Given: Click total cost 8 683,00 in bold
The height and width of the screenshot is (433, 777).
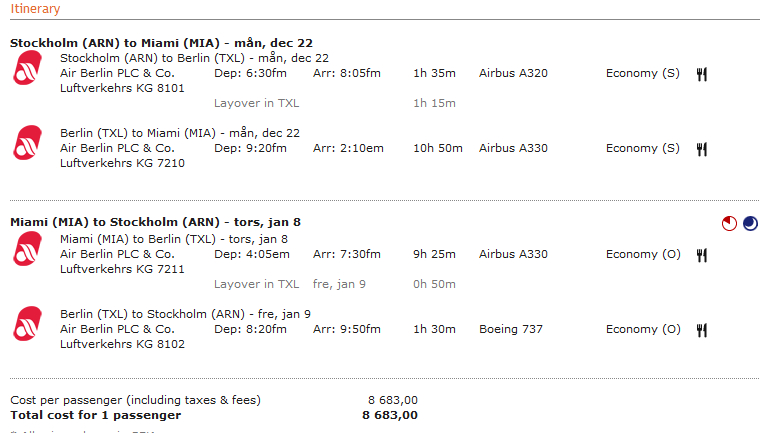Looking at the screenshot, I should [390, 415].
